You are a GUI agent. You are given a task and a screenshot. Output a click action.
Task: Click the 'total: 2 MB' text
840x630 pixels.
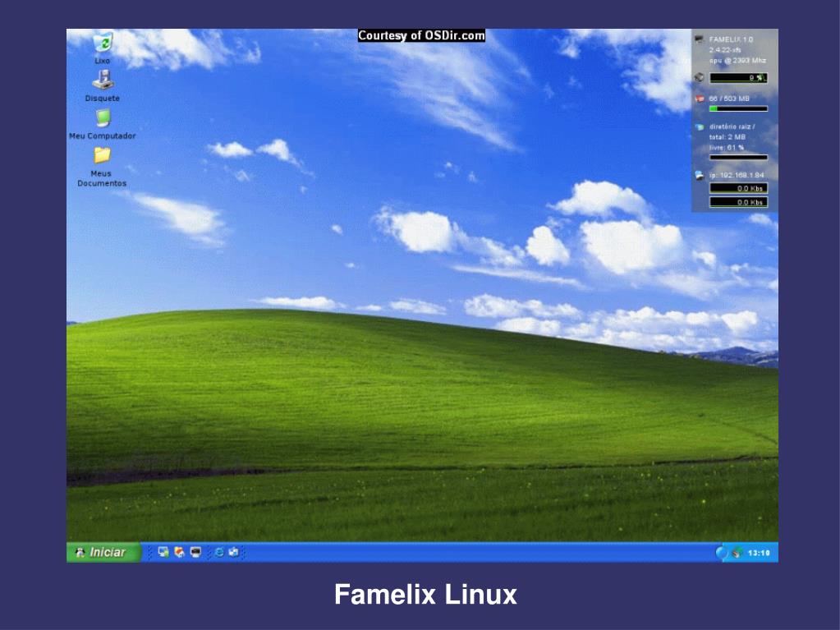pos(727,137)
